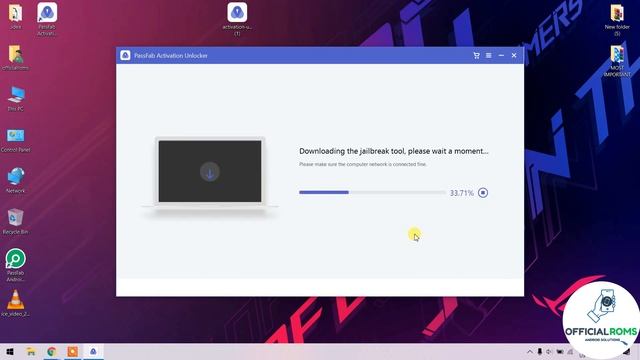Open the PassFab hamburger menu
This screenshot has height=360, width=640.
[489, 56]
